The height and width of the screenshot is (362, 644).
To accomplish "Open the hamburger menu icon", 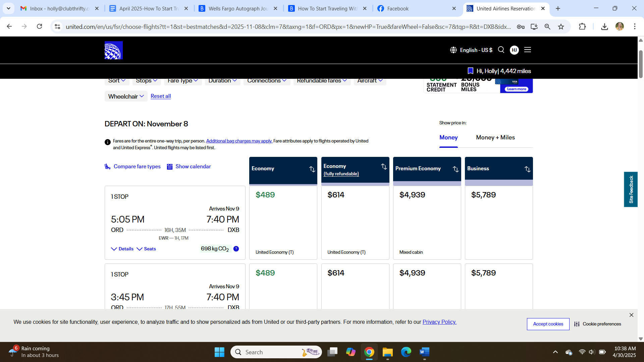I will coord(528,50).
